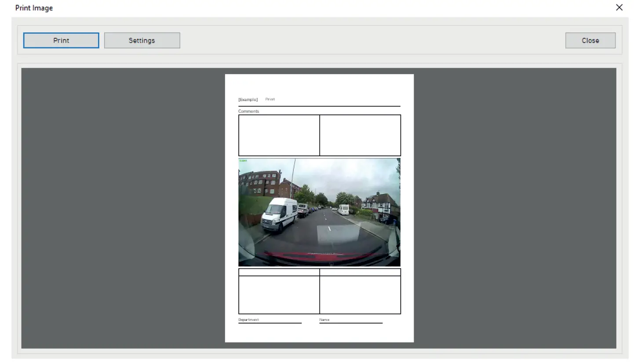Click the gray area surrounding the preview
The width and height of the screenshot is (634, 364).
click(110, 206)
